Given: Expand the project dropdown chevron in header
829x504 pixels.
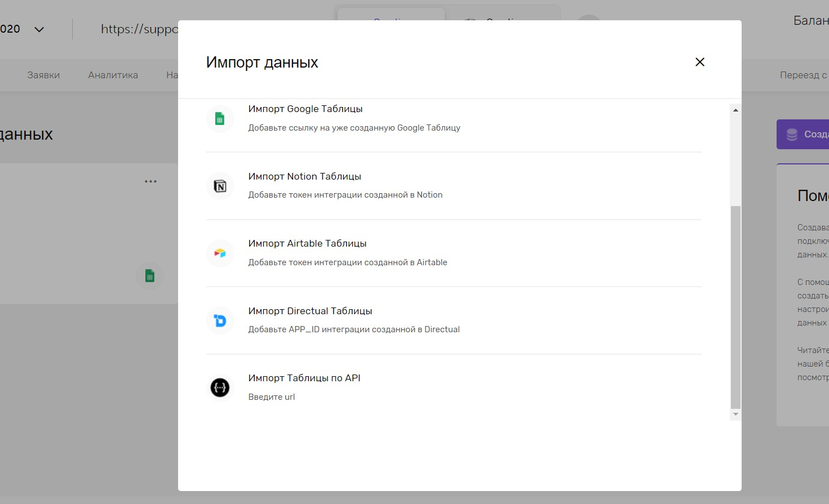Looking at the screenshot, I should pos(39,29).
